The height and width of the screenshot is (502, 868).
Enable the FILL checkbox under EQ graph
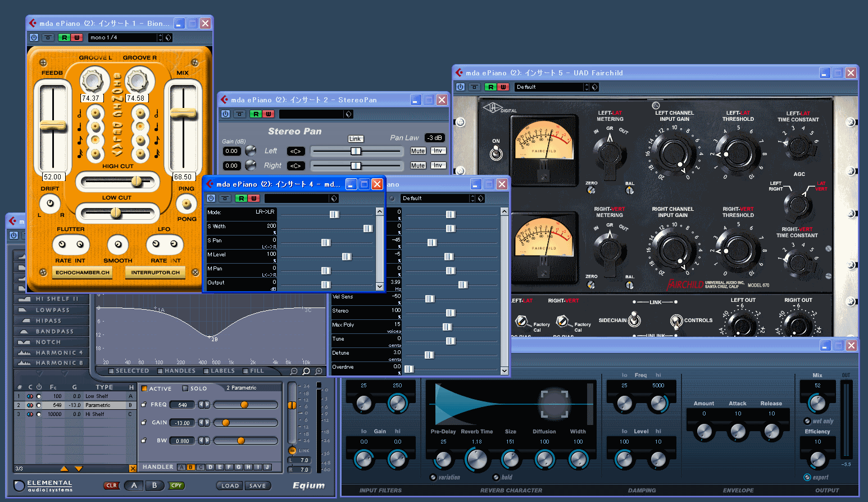[x=246, y=371]
